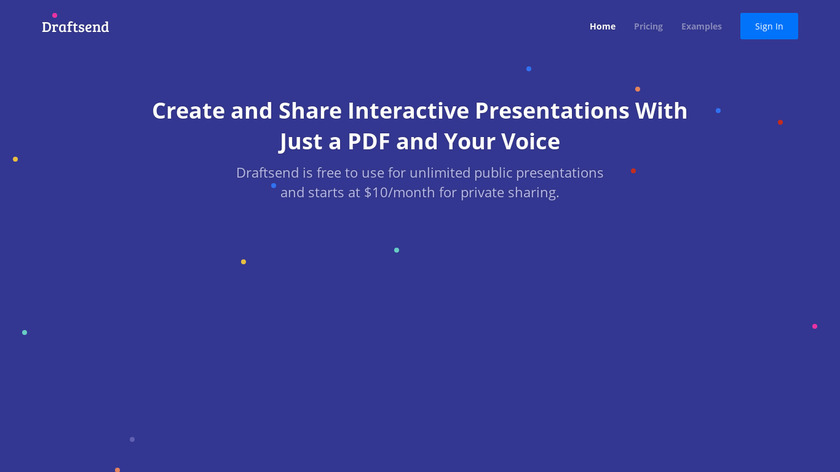Screen dimensions: 840x472
Task: Click the Draftsend logo
Action: 75,27
